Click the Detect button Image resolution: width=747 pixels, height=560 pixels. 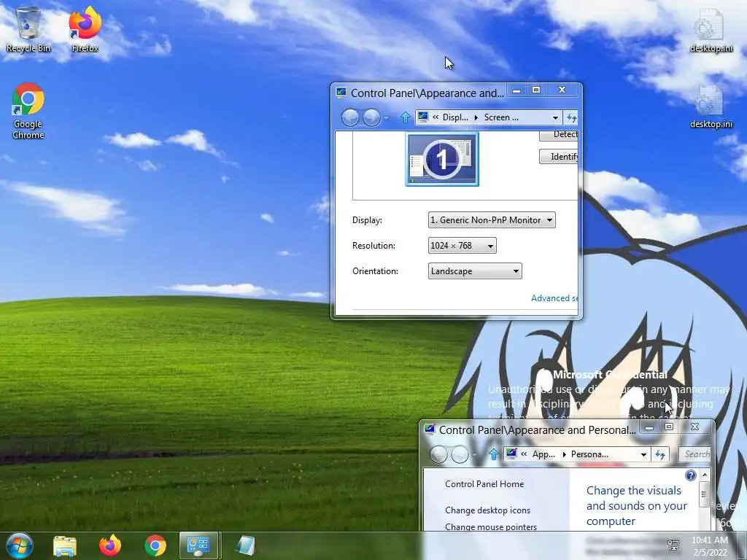coord(559,135)
